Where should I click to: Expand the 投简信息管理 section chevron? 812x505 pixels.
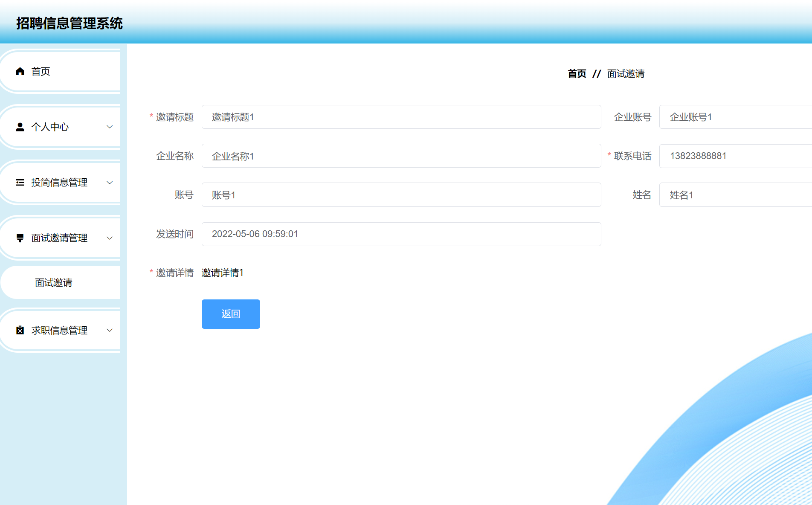point(110,182)
